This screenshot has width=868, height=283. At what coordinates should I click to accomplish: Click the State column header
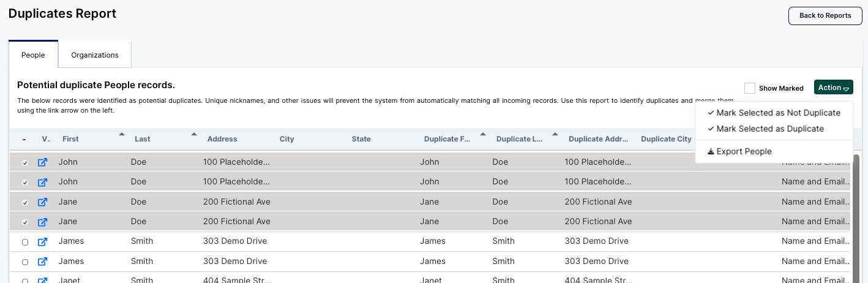coord(361,139)
